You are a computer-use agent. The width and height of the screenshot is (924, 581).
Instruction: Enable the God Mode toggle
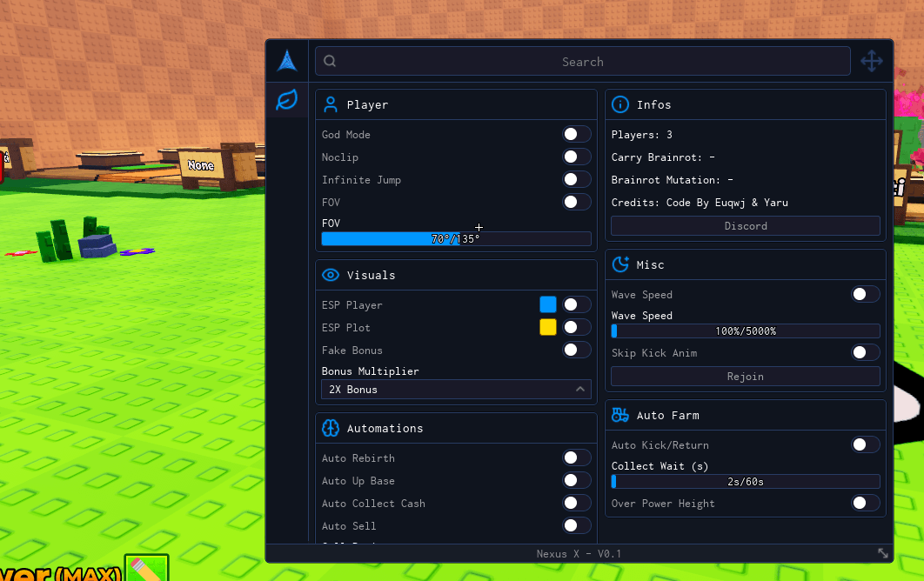tap(576, 134)
